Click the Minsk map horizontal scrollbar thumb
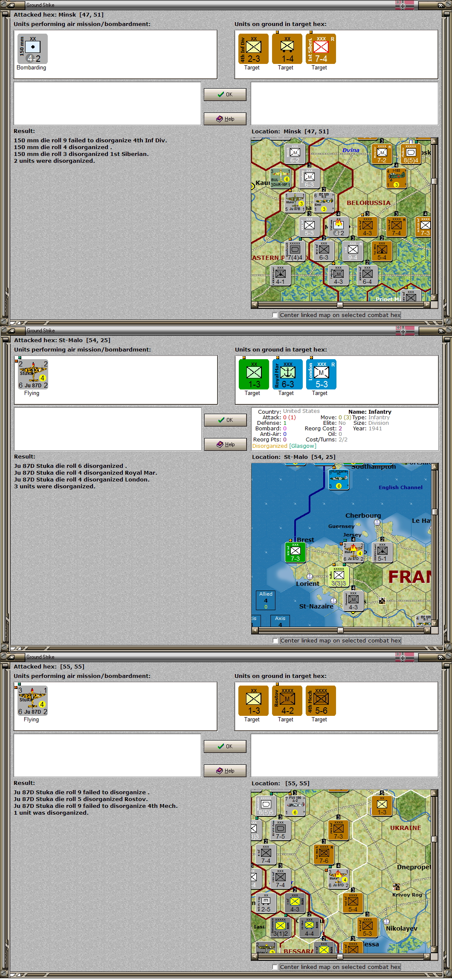Viewport: 452px width, 980px height. pos(340,305)
